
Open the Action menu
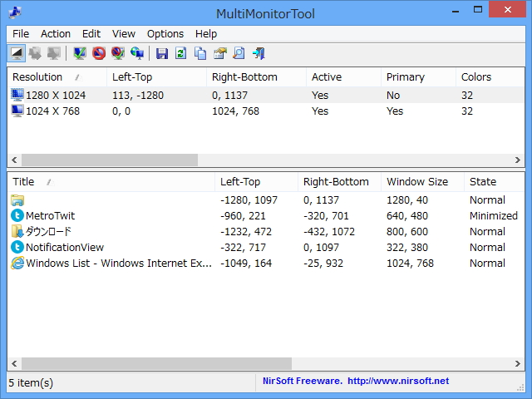[x=56, y=34]
